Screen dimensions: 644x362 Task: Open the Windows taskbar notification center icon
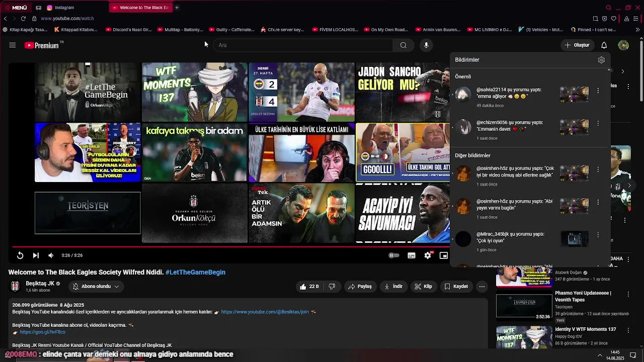click(x=633, y=355)
